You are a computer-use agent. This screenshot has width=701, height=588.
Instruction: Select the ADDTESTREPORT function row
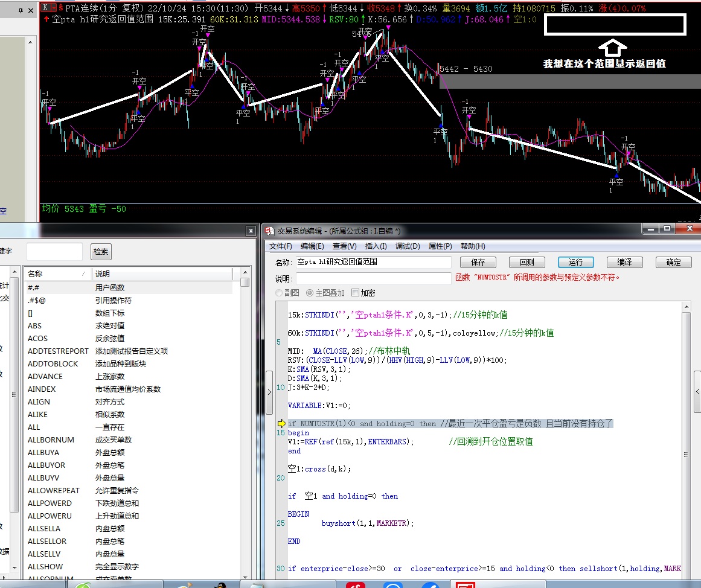pos(129,351)
